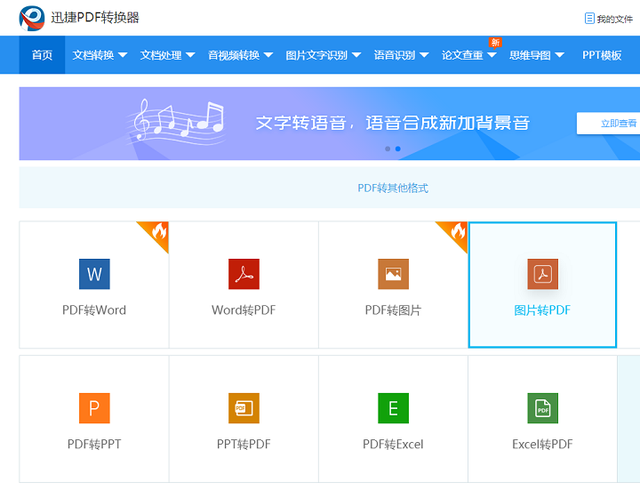This screenshot has width=640, height=490.
Task: Click the hot flame badge on PDF转图片 card
Action: click(456, 233)
